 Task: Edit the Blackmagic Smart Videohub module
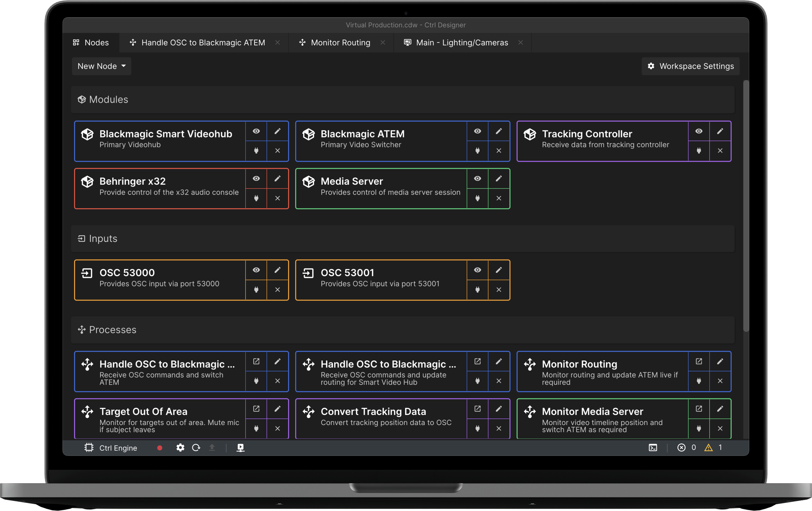[x=277, y=131]
